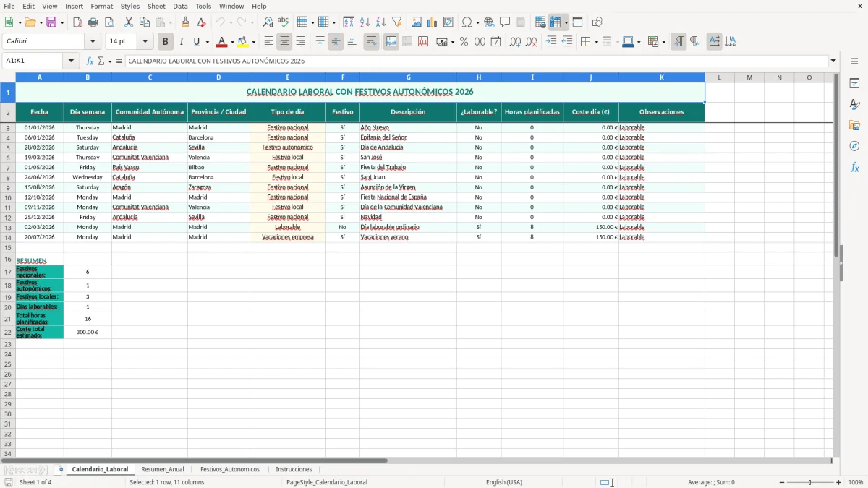This screenshot has height=488, width=868.
Task: Open the Name Box dropdown arrow
Action: coord(71,61)
